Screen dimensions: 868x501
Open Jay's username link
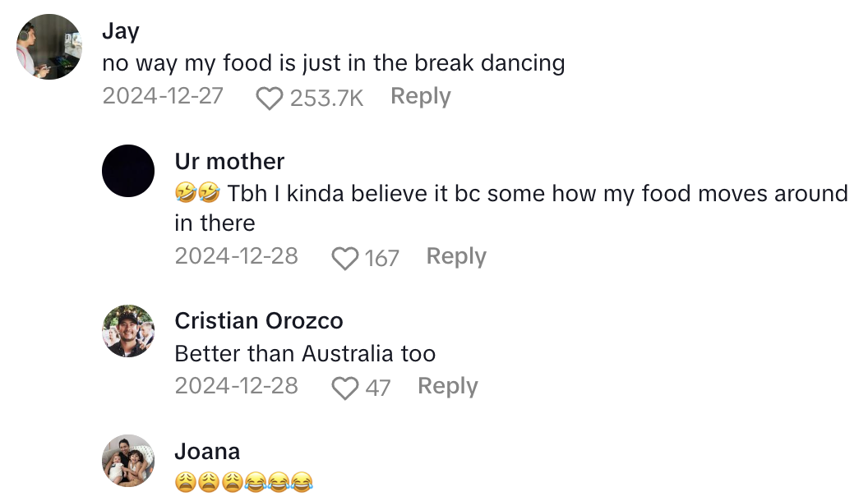click(x=121, y=31)
